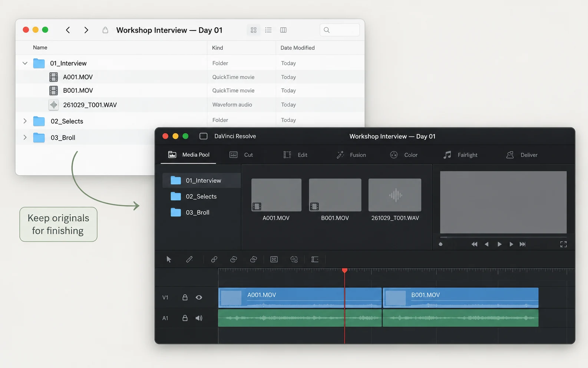This screenshot has width=588, height=368.
Task: Lock the V1 video track
Action: pos(185,297)
